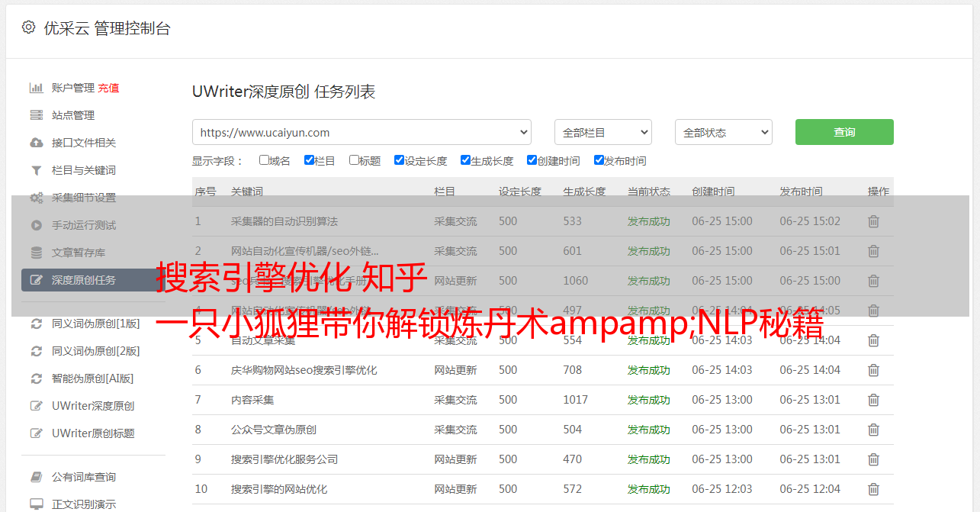This screenshot has width=980, height=512.
Task: Click trash icon in row 3 with length 1060
Action: (x=873, y=281)
